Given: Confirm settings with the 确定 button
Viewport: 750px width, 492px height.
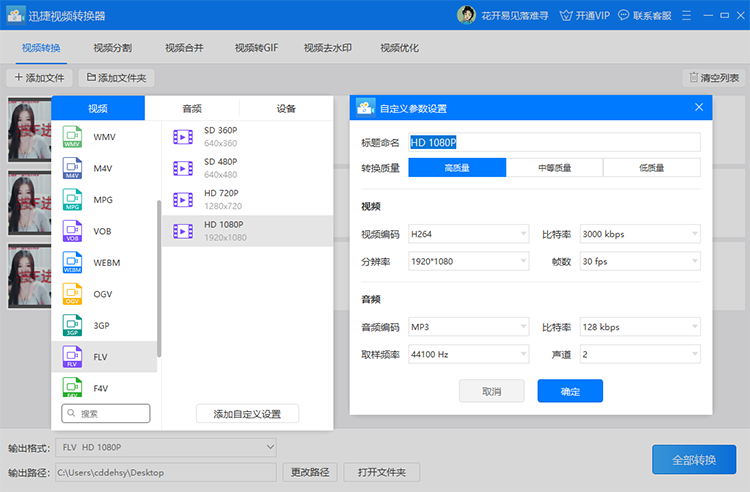Looking at the screenshot, I should [x=570, y=391].
